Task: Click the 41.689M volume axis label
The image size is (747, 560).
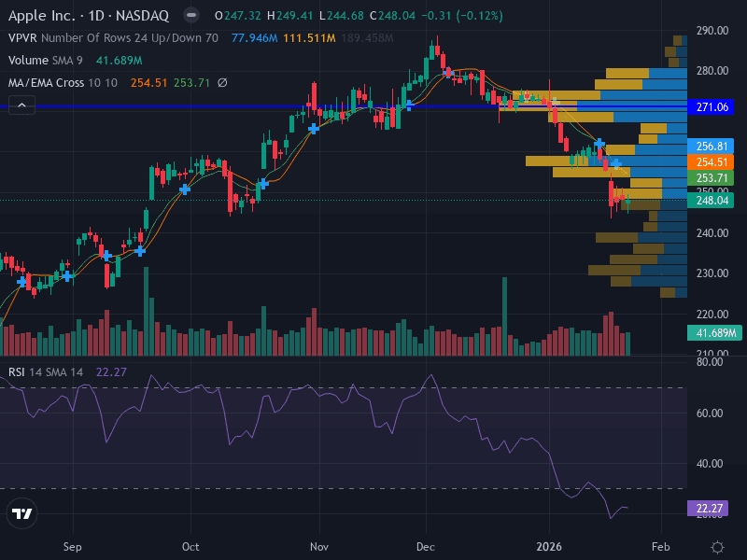Action: [715, 333]
